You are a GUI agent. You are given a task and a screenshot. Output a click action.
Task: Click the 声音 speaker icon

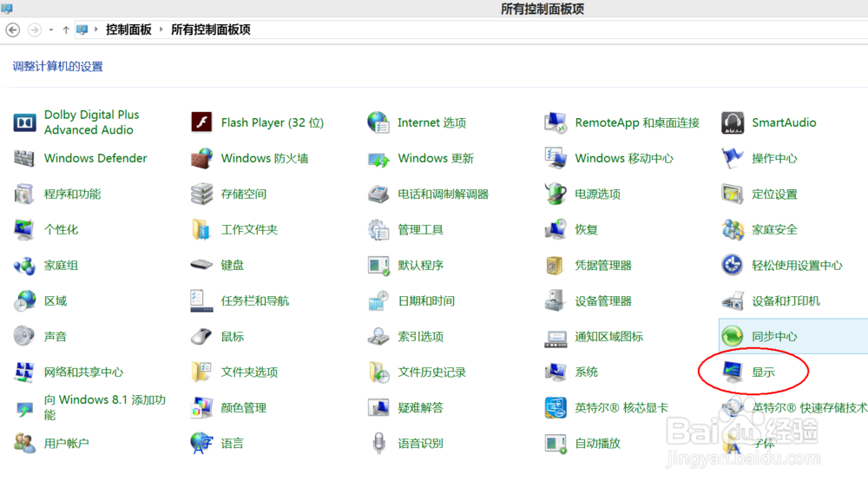tap(23, 336)
